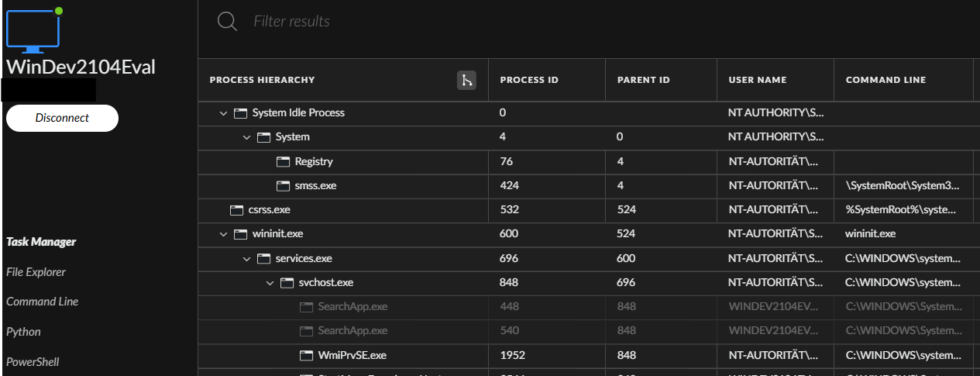Toggle the process hierarchy tree view icon
Image resolution: width=980 pixels, height=376 pixels.
coord(466,80)
